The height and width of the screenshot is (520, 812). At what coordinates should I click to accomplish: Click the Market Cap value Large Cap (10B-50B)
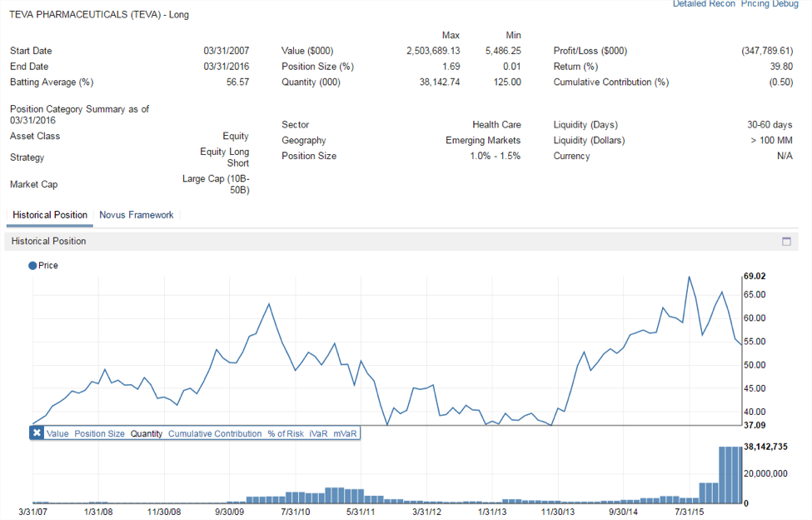tap(216, 184)
